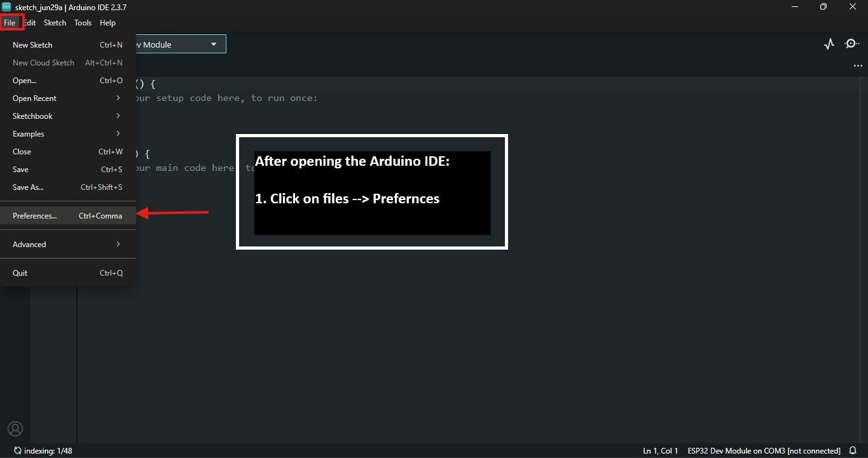
Task: Click ESP32 Dev Module on COM3 status
Action: click(764, 451)
